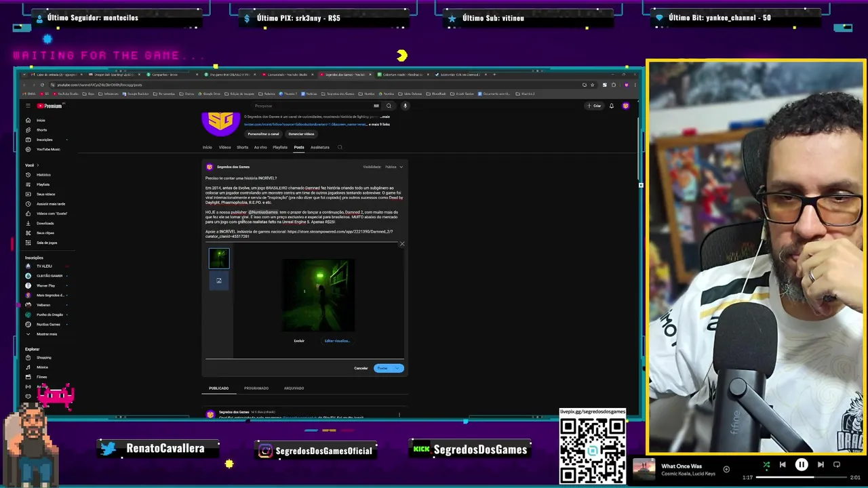This screenshot has width=868, height=488.
Task: Select the PUBLICADO posts tab
Action: coord(218,388)
